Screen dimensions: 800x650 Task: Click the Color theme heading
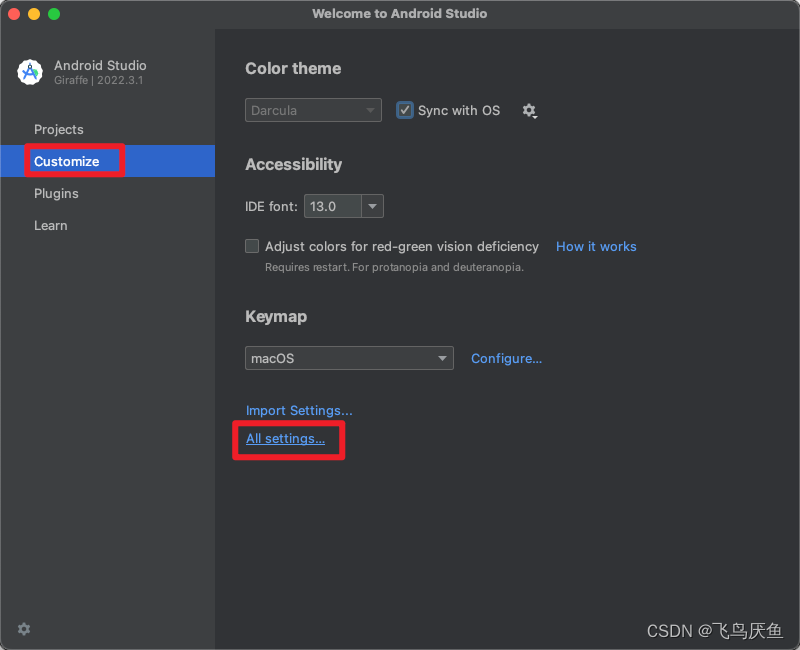293,68
